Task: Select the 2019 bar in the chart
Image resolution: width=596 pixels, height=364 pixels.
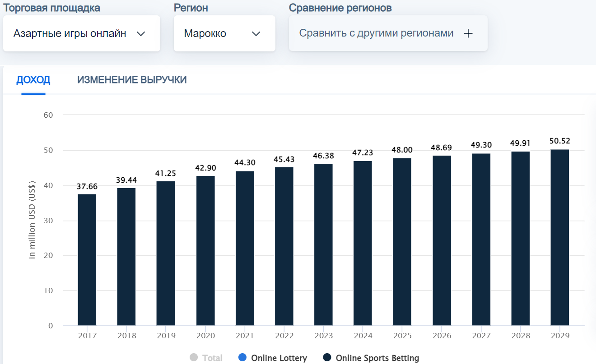Action: [x=166, y=253]
